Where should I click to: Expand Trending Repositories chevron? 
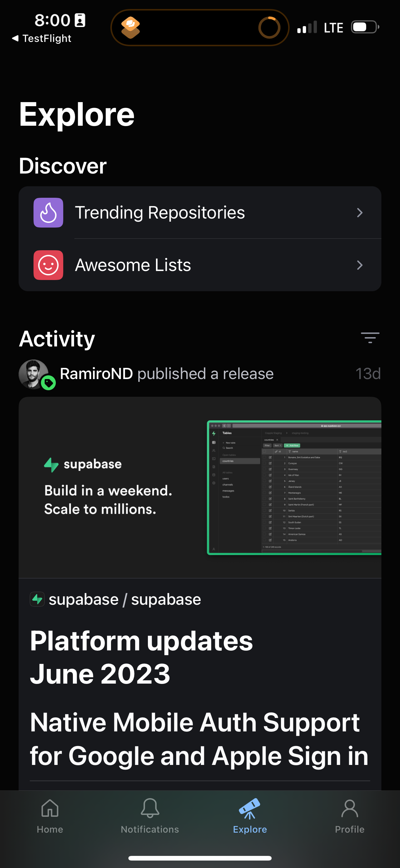(x=360, y=213)
